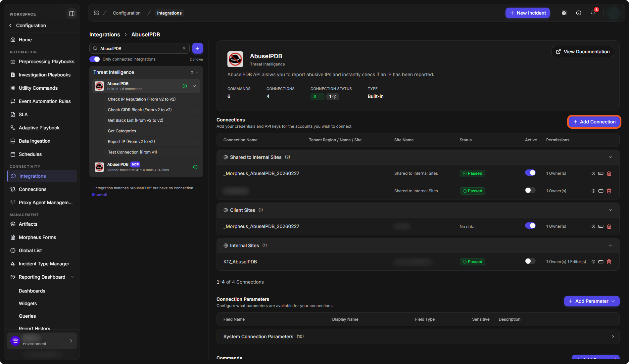Click into the AbuseIPDB search field
This screenshot has height=364, width=629.
pyautogui.click(x=139, y=48)
